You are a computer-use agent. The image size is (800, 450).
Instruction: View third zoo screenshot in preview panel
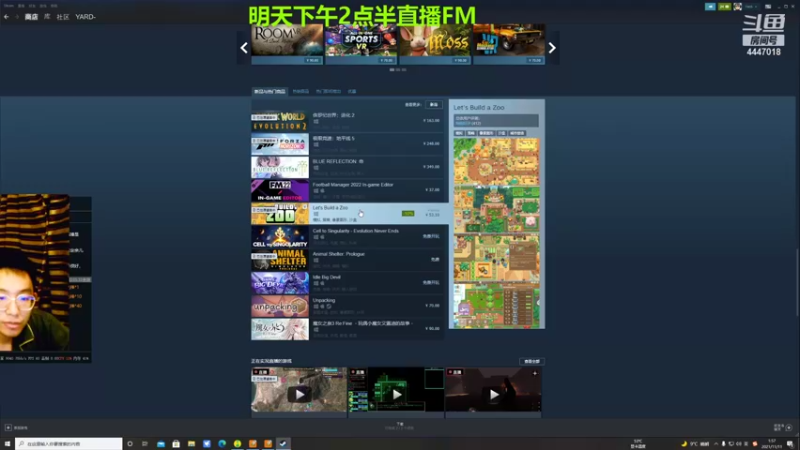tap(496, 257)
